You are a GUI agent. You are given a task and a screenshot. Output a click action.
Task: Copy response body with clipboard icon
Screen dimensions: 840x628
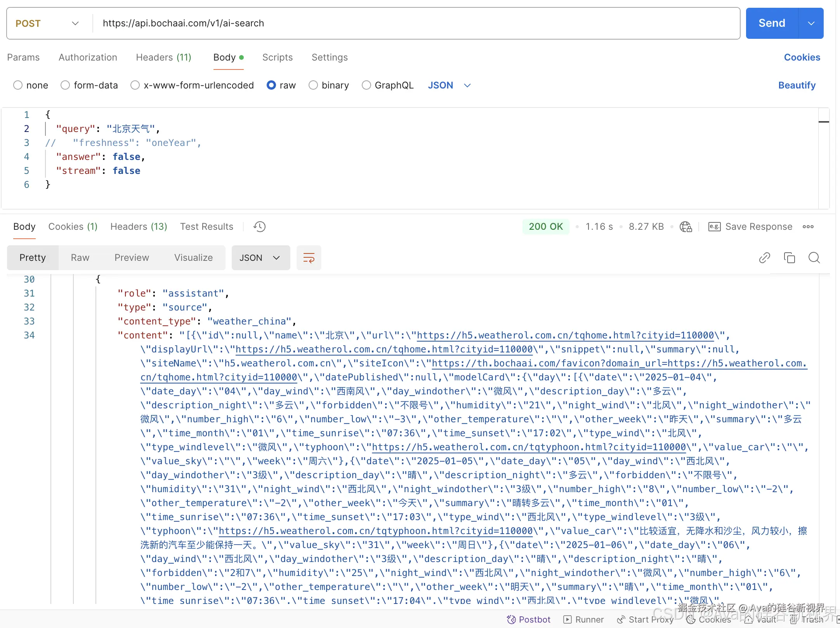[x=789, y=258]
